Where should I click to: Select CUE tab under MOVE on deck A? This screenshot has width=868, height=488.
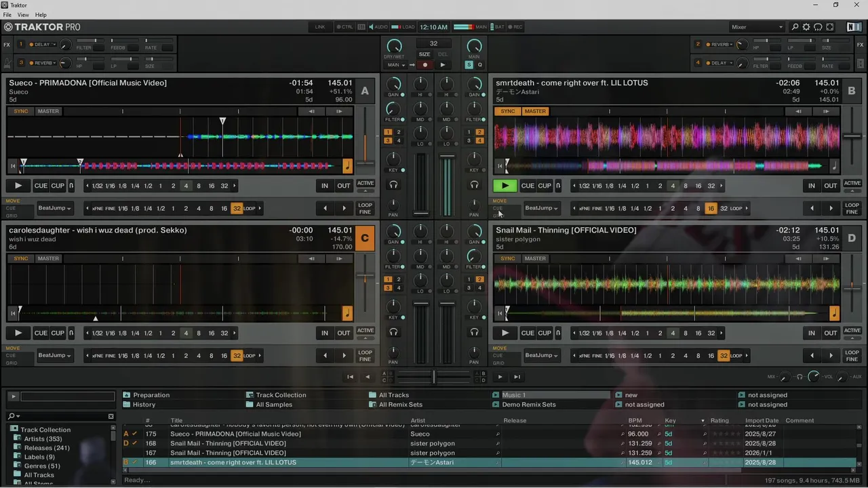11,208
